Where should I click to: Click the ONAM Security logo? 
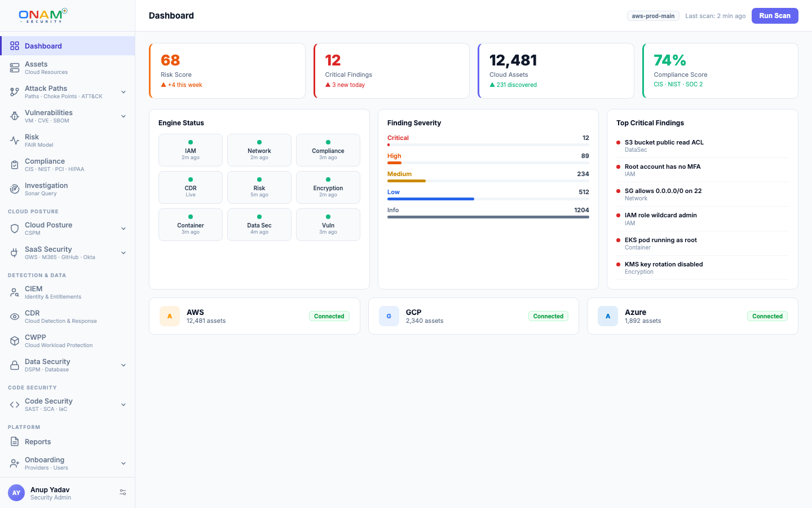(43, 15)
